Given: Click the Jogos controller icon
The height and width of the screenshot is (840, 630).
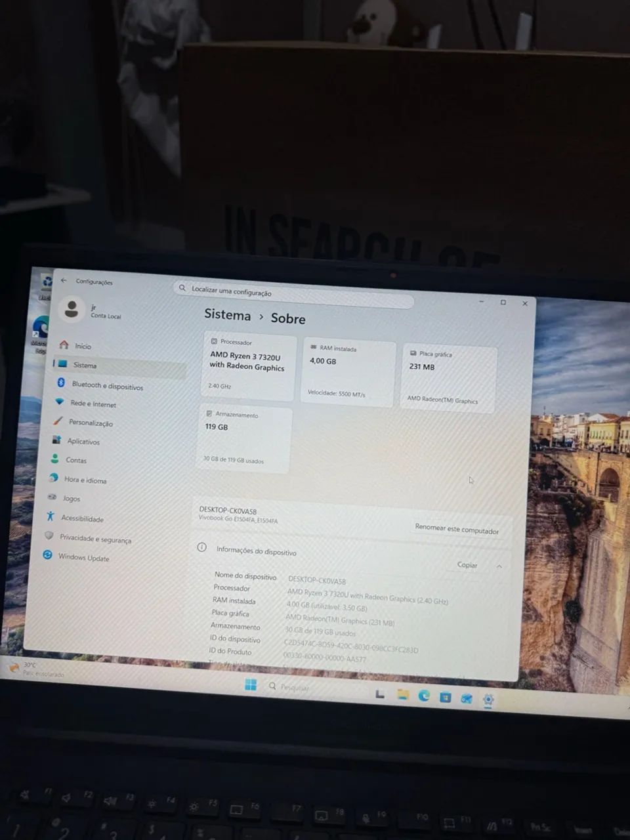Looking at the screenshot, I should 52,497.
